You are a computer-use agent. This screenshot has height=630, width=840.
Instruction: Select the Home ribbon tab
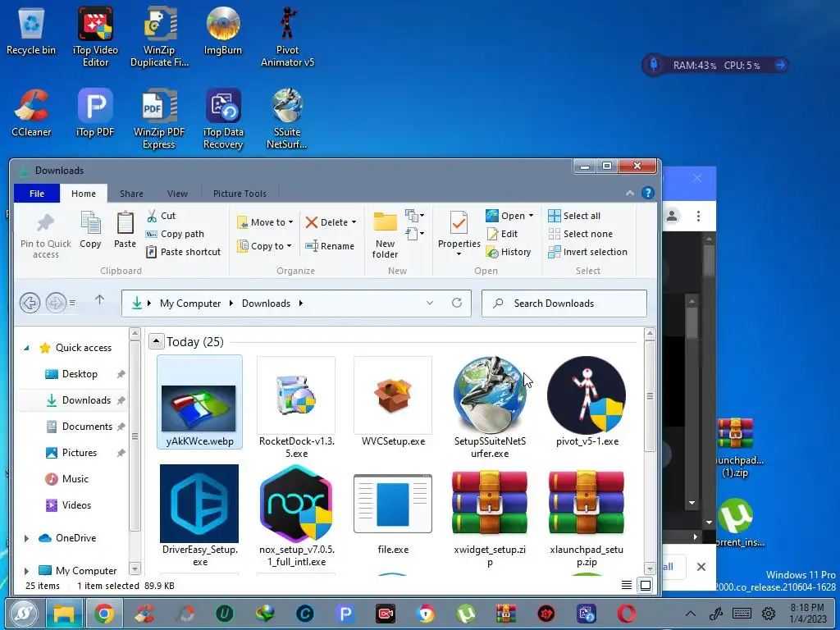point(84,194)
